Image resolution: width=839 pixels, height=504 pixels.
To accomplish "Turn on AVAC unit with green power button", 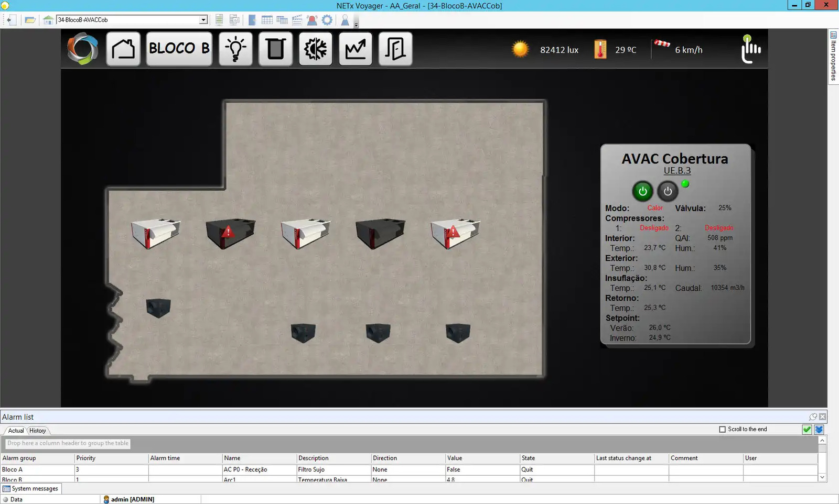I will point(642,191).
